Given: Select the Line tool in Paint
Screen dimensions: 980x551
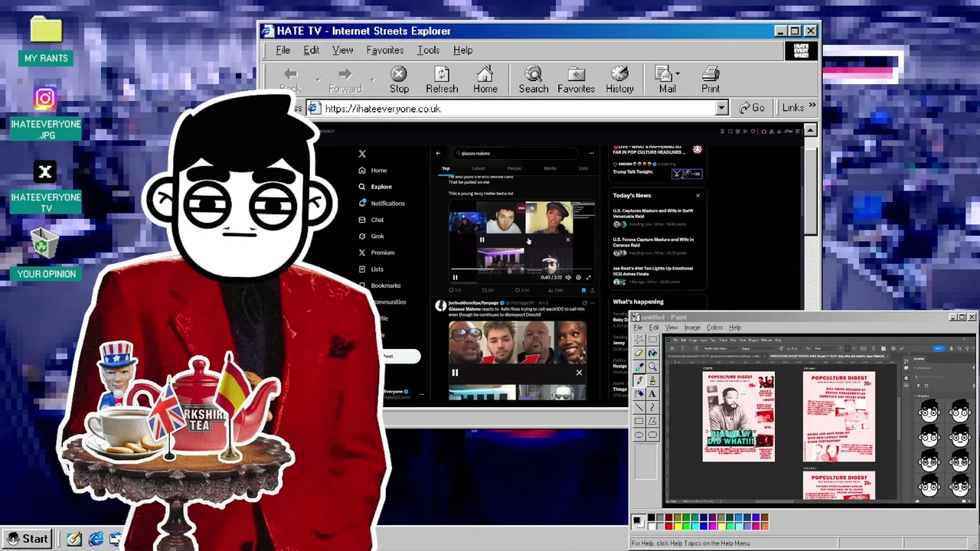Looking at the screenshot, I should (639, 407).
